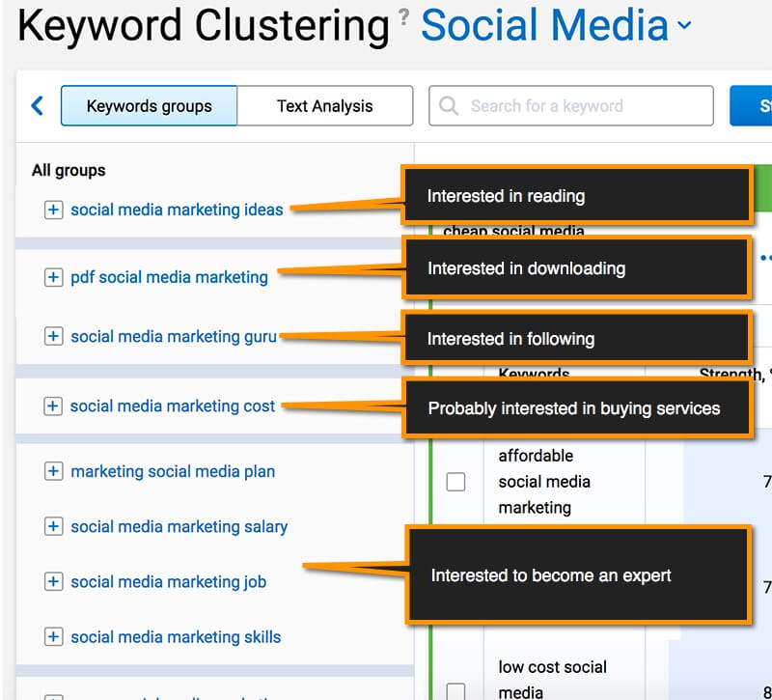Click the search magnifier icon
772x700 pixels.
tap(449, 106)
